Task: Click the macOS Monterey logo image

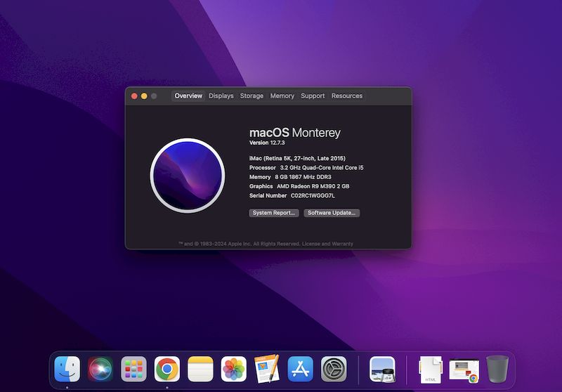Action: pos(188,176)
